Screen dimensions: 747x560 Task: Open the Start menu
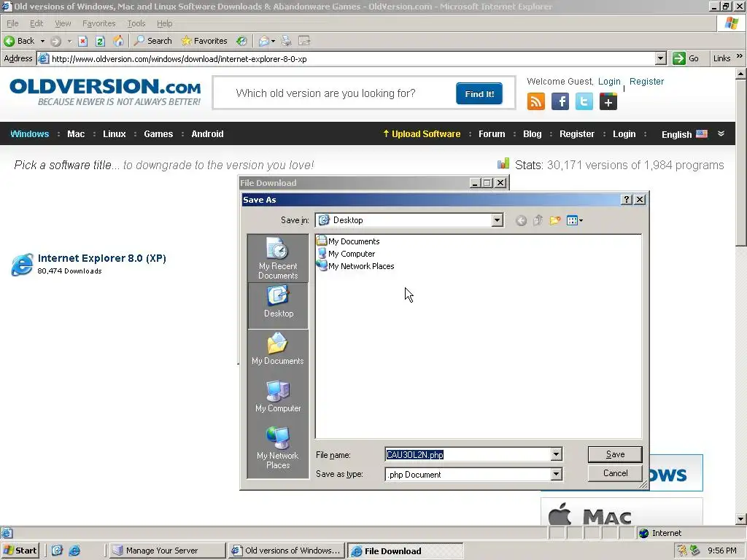[20, 551]
